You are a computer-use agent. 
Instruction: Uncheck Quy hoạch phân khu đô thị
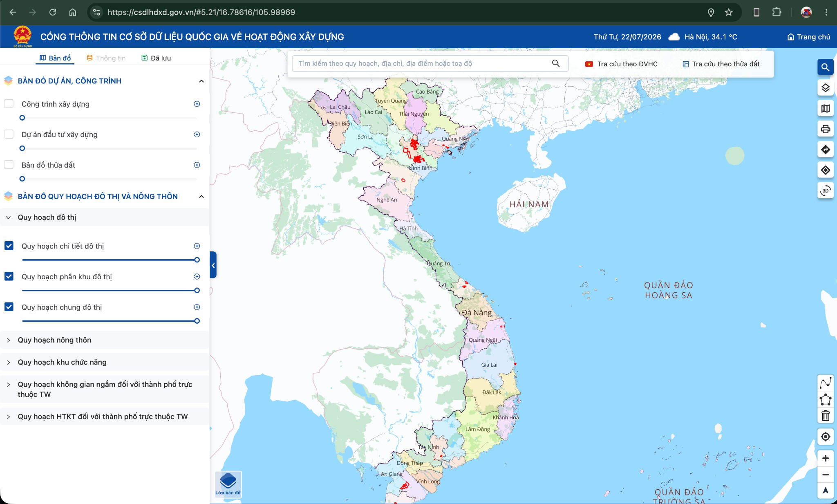(9, 276)
